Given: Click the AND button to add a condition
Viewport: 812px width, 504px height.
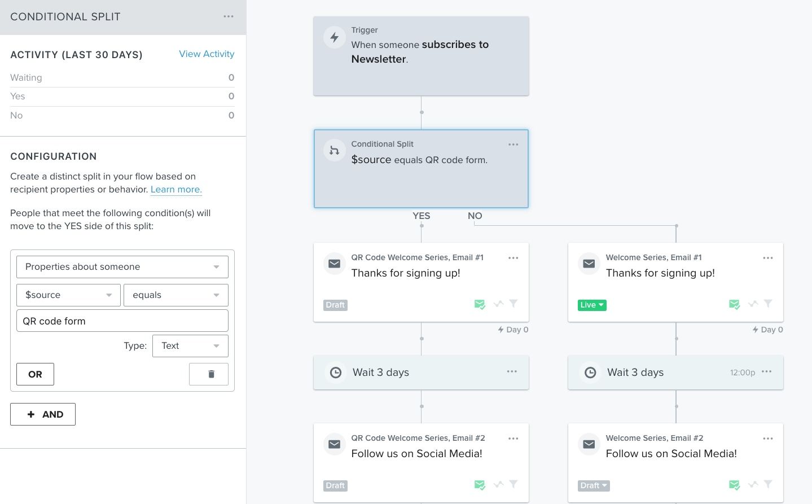Looking at the screenshot, I should [x=42, y=414].
